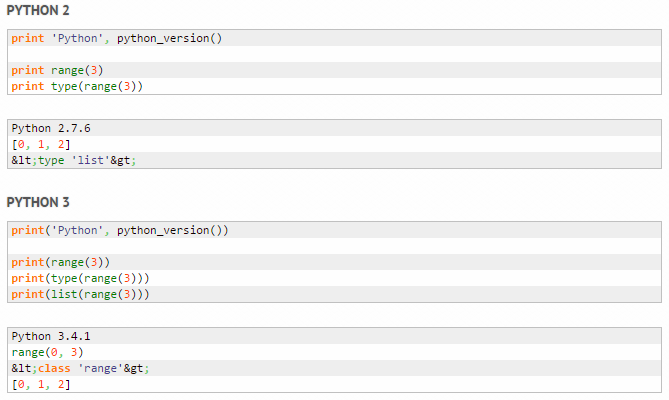
Task: Click the Python 2 print python_version() line
Action: tap(116, 38)
